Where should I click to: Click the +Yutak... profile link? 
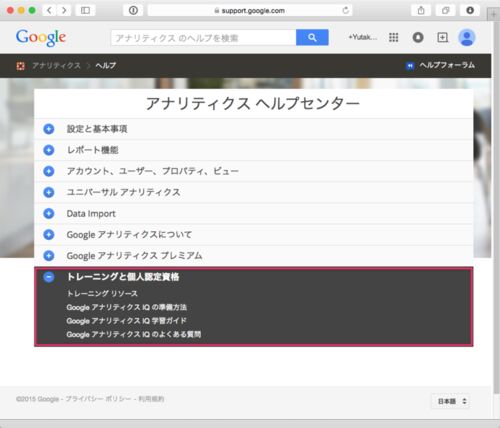[x=362, y=37]
